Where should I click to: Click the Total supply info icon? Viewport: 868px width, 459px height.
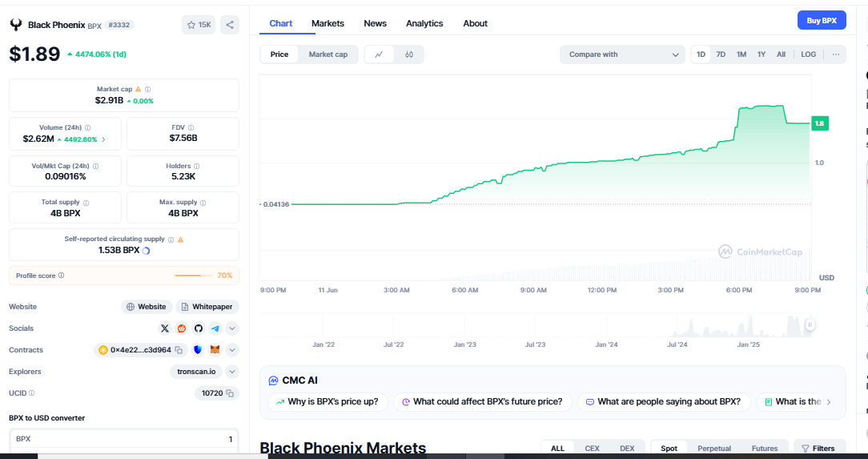click(86, 203)
